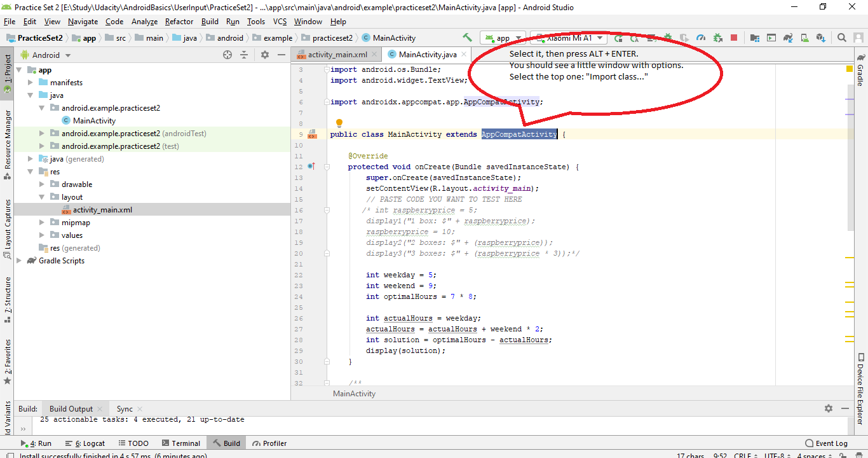Click the Make Project hammer icon
This screenshot has width=868, height=458.
[x=468, y=38]
